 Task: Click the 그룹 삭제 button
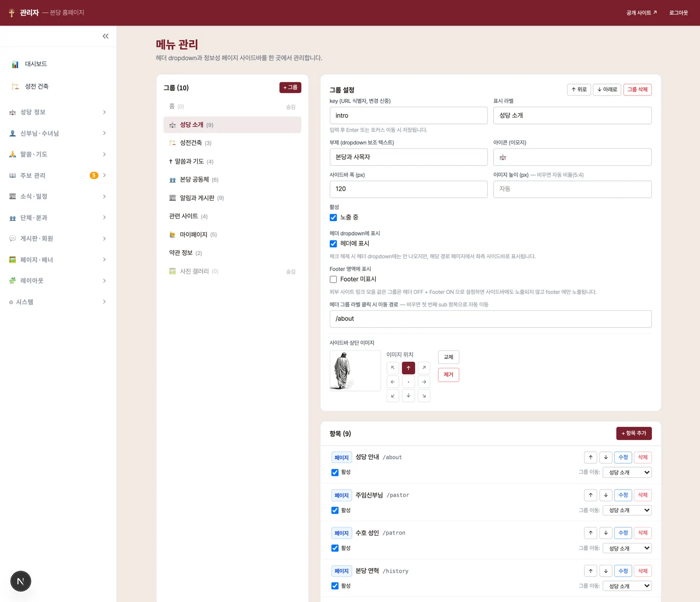[637, 90]
